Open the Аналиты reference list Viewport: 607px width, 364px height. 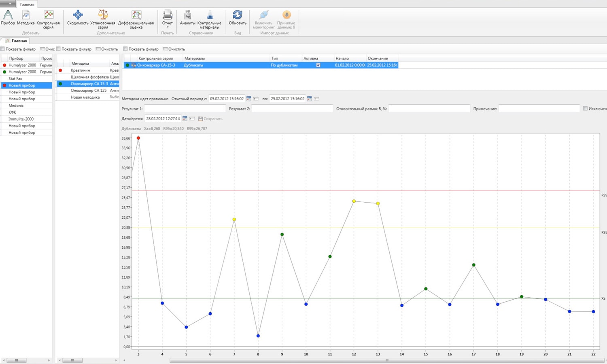188,15
